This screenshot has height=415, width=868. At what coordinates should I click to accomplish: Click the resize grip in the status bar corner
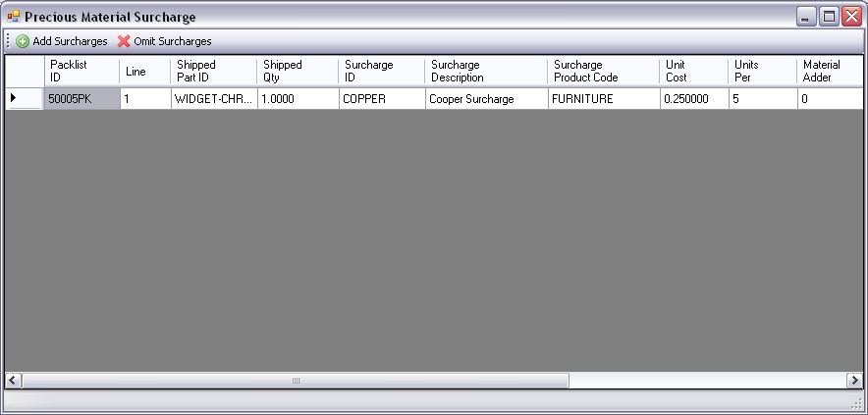pyautogui.click(x=855, y=403)
